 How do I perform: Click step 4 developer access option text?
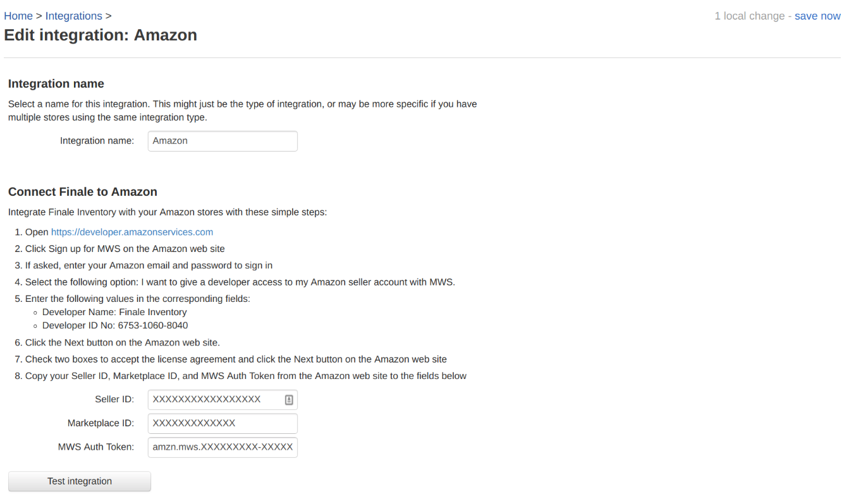(x=240, y=282)
